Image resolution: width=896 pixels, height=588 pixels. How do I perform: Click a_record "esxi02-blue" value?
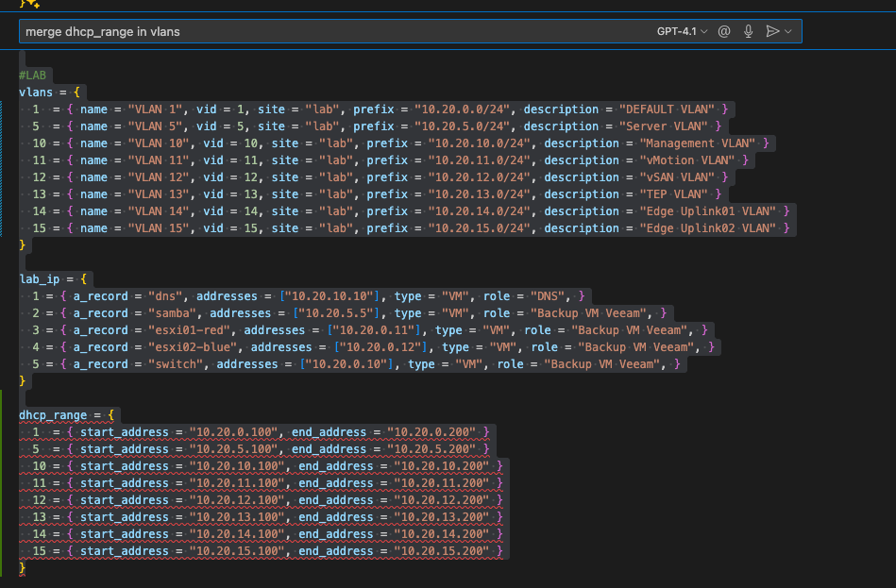pyautogui.click(x=194, y=347)
